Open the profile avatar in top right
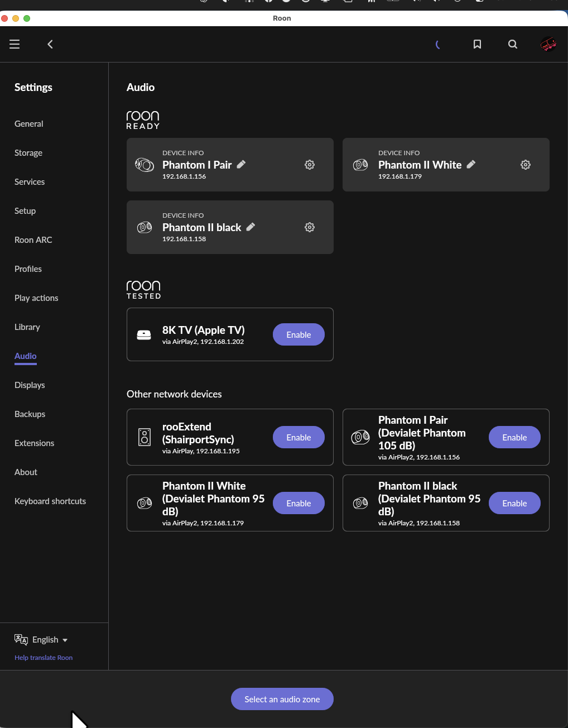Image resolution: width=568 pixels, height=728 pixels. [548, 44]
